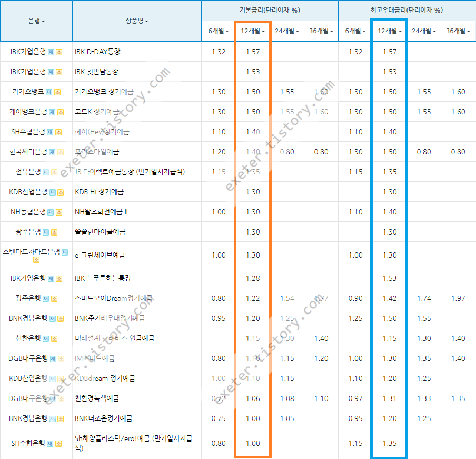Click the blue 재 badge beside 스탠다드차타드은행
The width and height of the screenshot is (476, 459).
coord(65,252)
